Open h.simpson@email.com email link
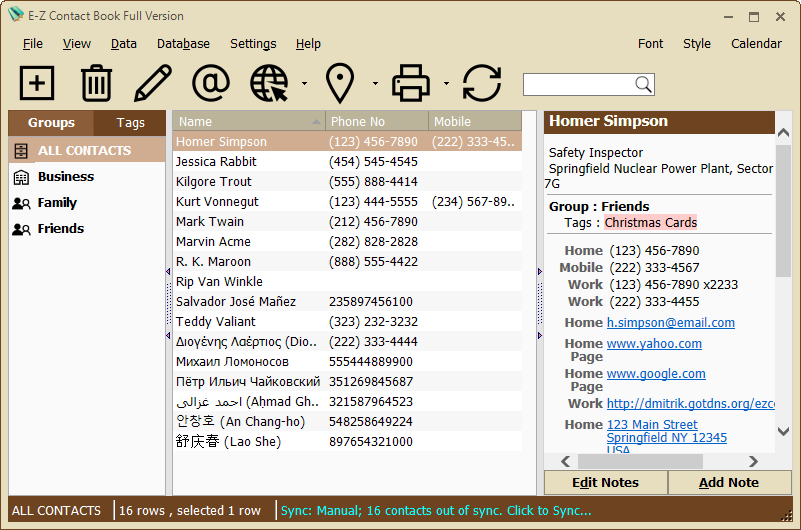Image resolution: width=801 pixels, height=530 pixels. (671, 323)
